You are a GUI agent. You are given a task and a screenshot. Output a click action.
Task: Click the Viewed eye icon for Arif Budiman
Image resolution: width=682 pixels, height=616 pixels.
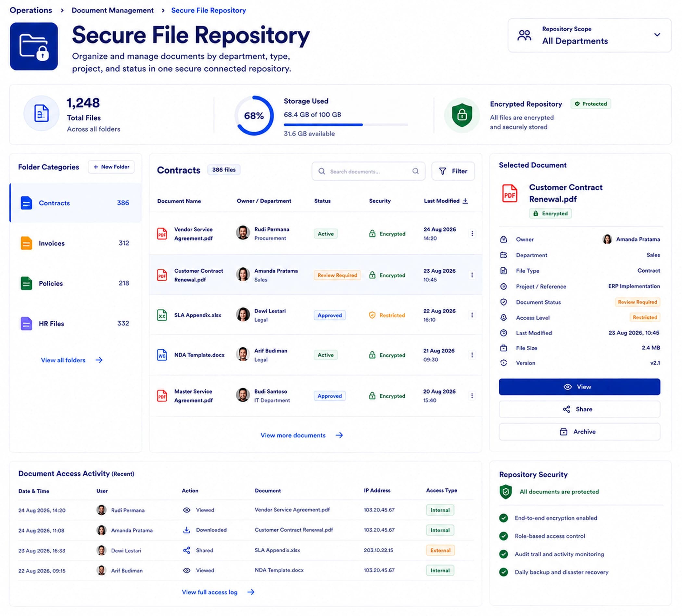coord(186,570)
